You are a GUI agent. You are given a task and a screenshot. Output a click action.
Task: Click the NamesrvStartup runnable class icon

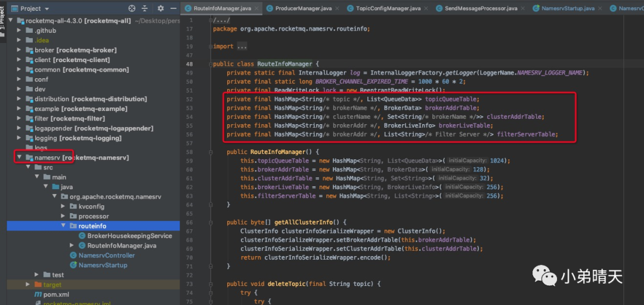(x=73, y=265)
